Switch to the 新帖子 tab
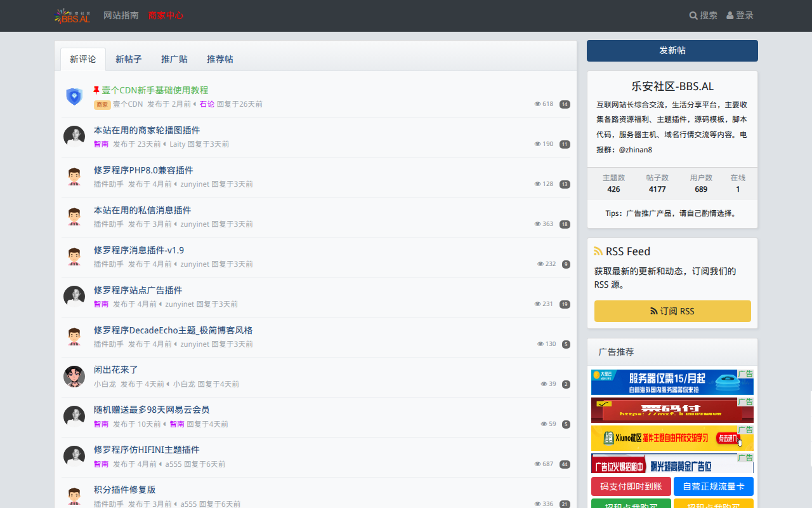812x508 pixels. coord(129,59)
